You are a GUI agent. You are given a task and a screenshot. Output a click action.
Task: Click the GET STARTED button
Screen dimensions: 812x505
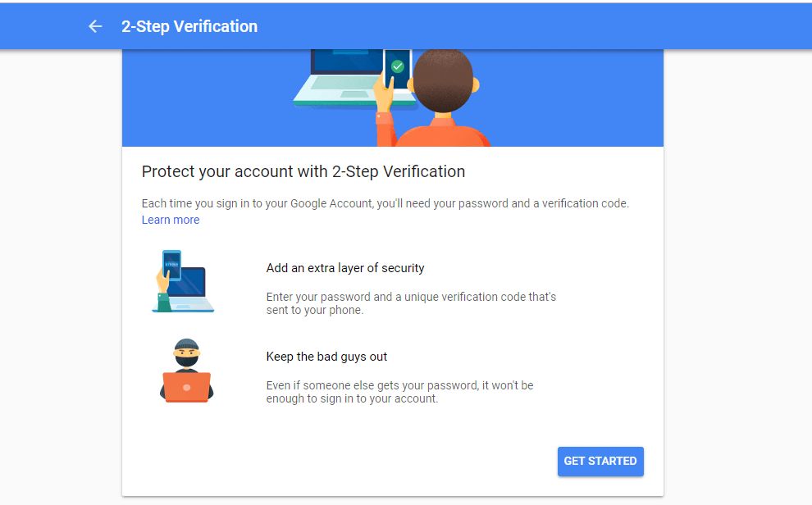600,461
